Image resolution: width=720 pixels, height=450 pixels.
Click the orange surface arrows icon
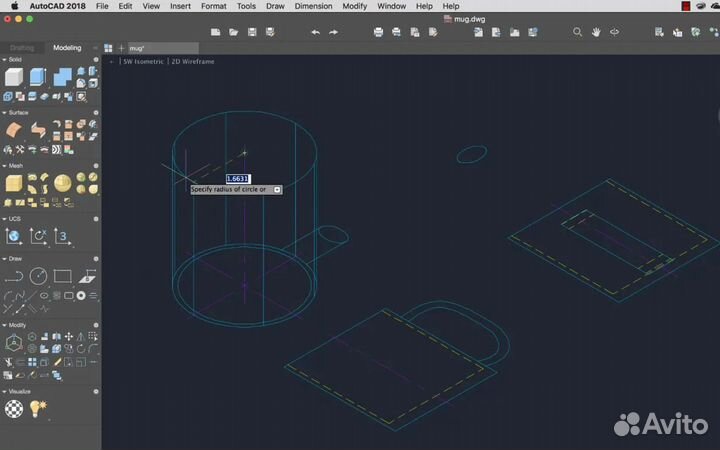point(38,130)
